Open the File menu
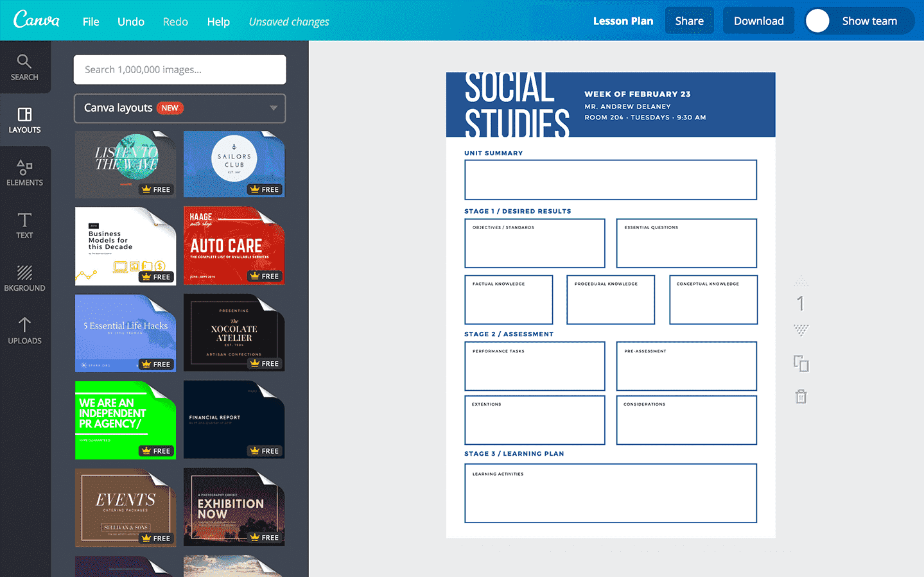Screen dimensions: 924x577 tap(91, 21)
